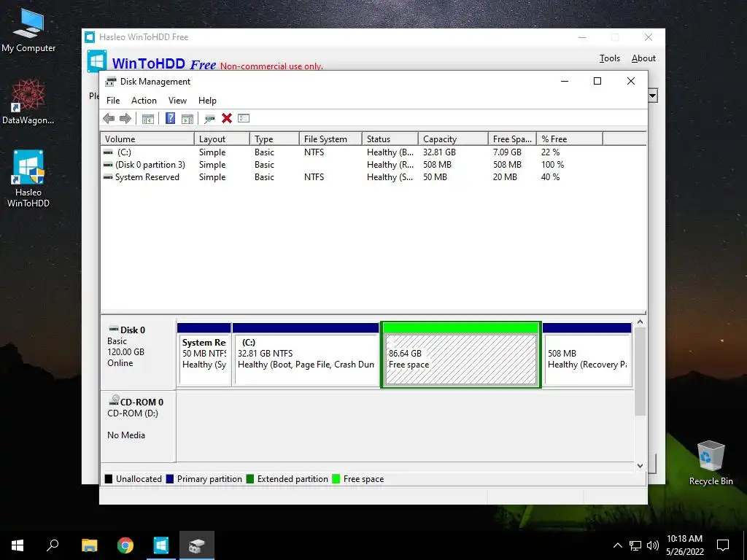Click the WinToHDD logo icon in header
Image resolution: width=747 pixels, height=560 pixels.
(97, 61)
